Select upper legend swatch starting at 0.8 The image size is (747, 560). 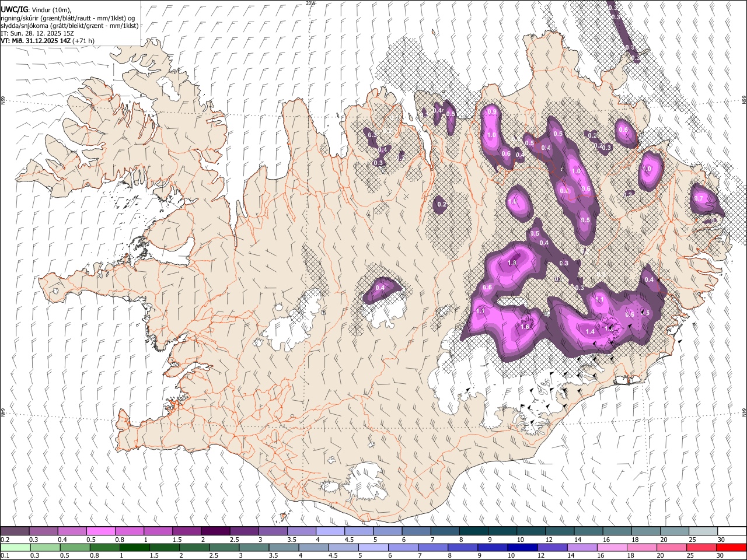click(x=130, y=531)
